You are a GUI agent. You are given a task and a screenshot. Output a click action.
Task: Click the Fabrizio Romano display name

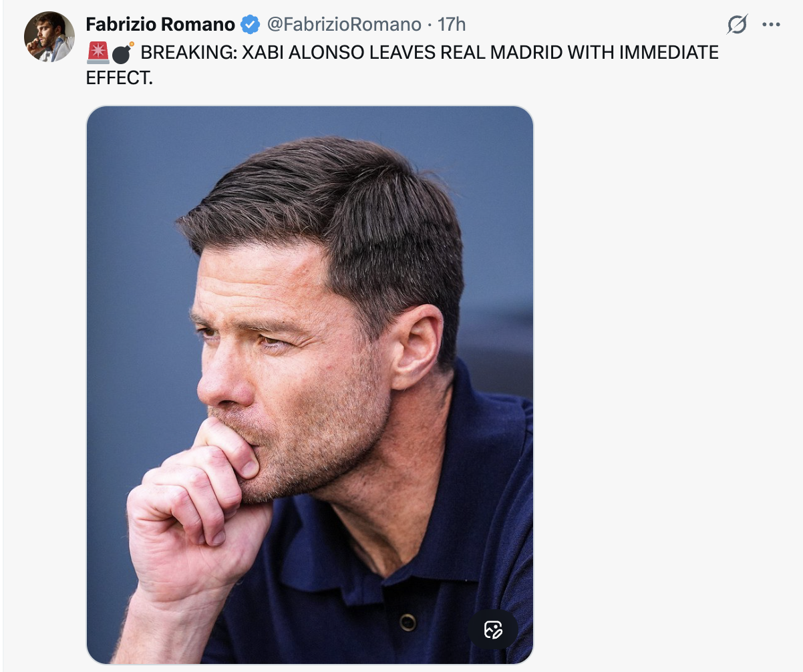coord(160,25)
